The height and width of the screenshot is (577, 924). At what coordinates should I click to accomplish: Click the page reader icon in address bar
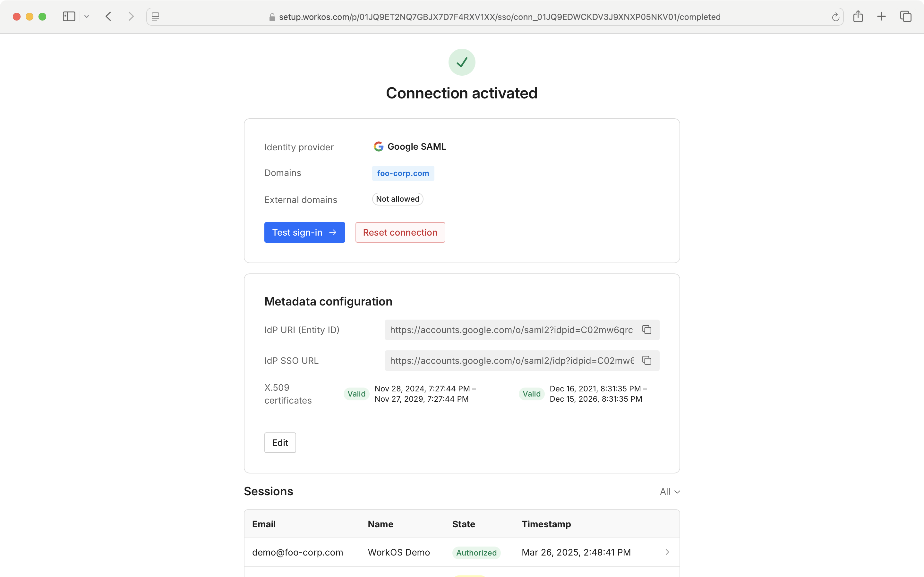click(x=155, y=17)
